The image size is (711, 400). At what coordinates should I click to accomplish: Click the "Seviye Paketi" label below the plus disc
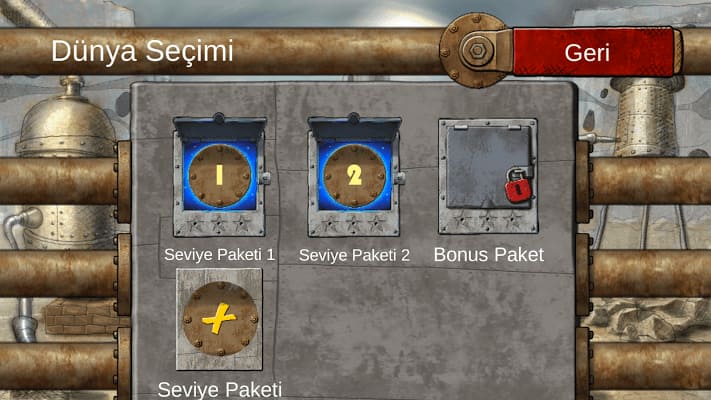219,390
